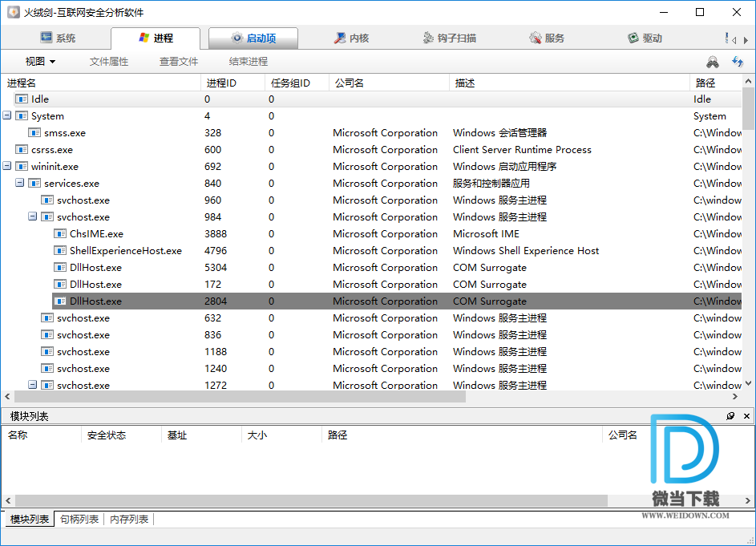The height and width of the screenshot is (546, 756).
Task: Collapse the wininit.exe tree node
Action: [7, 167]
